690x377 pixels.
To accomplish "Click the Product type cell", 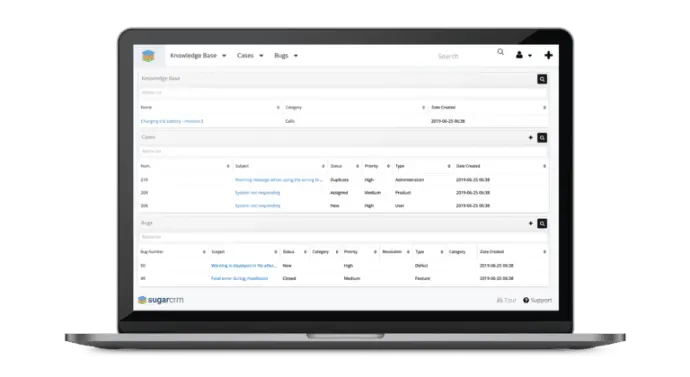I will coord(403,193).
